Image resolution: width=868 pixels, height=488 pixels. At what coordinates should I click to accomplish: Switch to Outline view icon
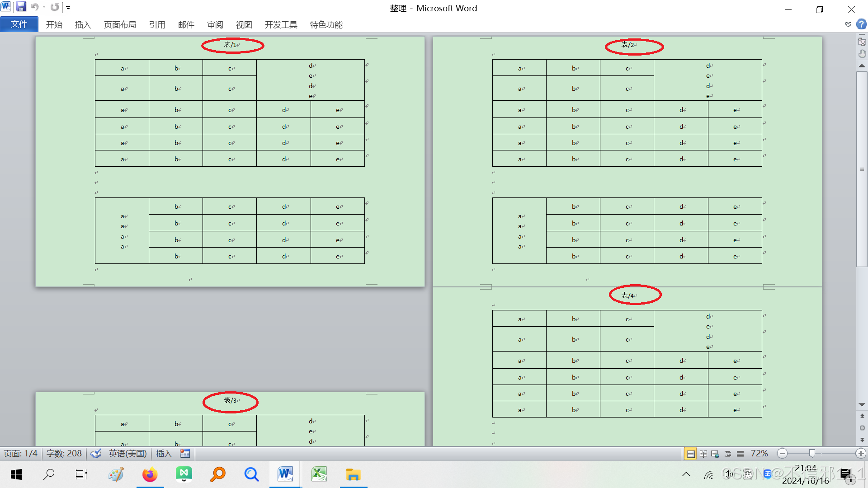(727, 454)
